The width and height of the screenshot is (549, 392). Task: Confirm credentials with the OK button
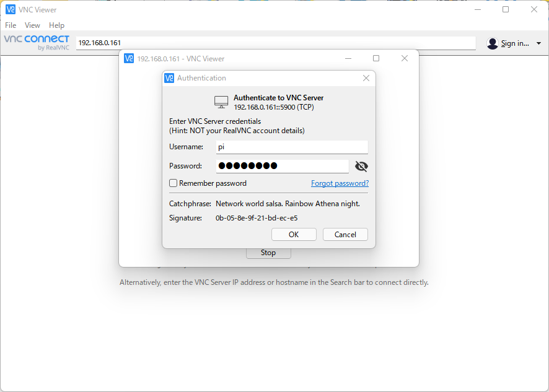click(294, 235)
